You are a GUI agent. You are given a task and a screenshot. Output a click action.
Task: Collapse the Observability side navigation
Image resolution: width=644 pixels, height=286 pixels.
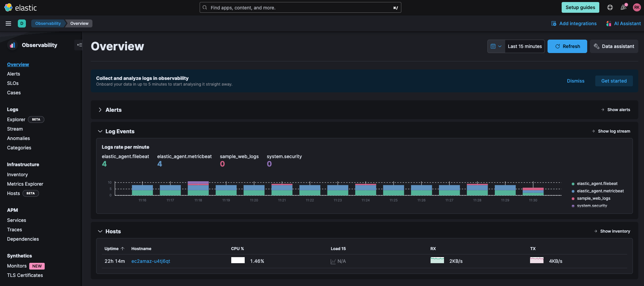(x=79, y=45)
